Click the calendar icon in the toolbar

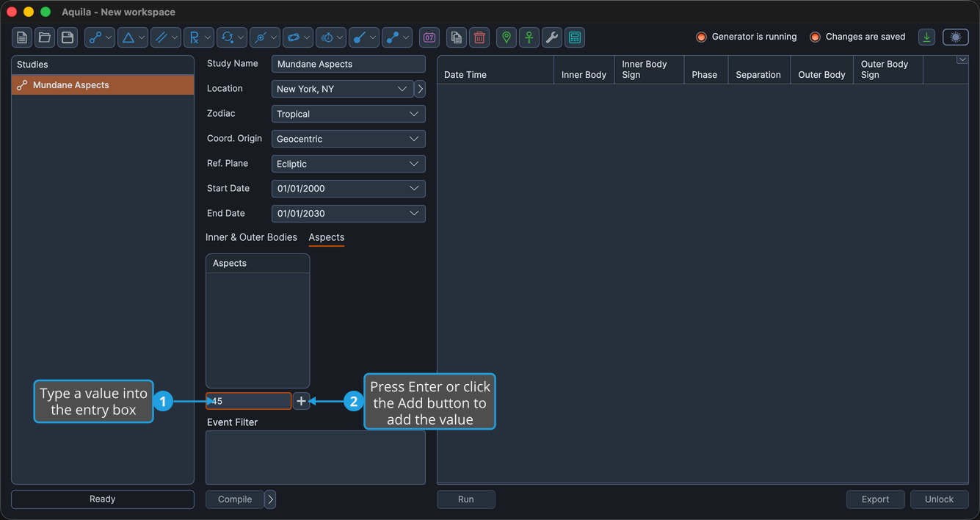pyautogui.click(x=429, y=37)
